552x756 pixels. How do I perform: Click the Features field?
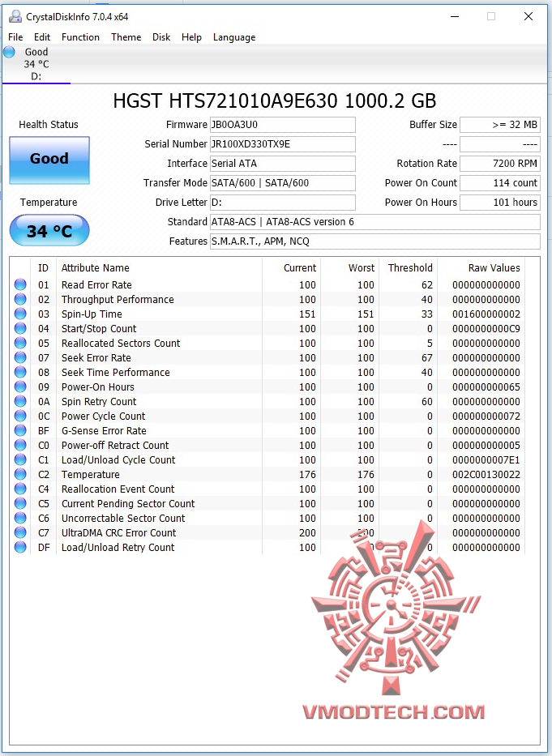[x=375, y=241]
